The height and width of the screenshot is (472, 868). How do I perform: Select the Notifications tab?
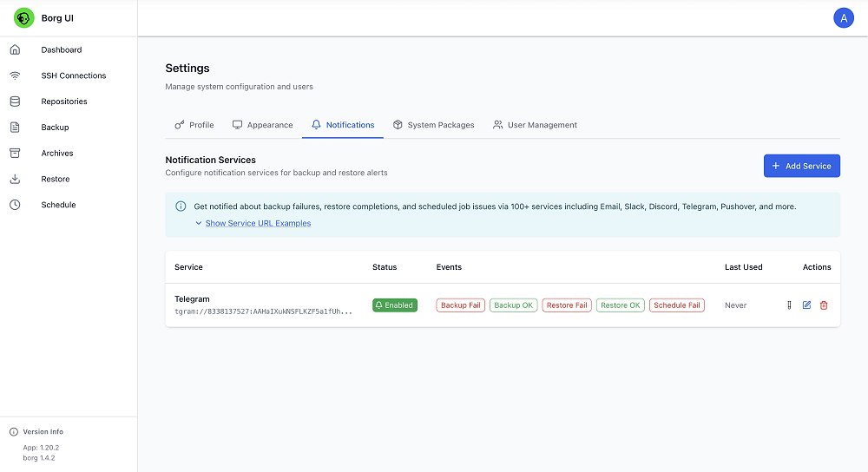click(343, 125)
